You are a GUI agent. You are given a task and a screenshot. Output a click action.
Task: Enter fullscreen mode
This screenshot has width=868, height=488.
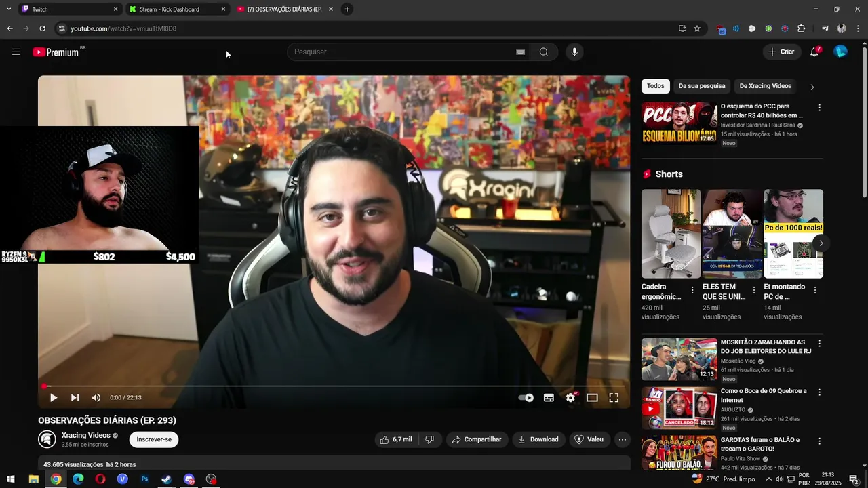click(614, 398)
